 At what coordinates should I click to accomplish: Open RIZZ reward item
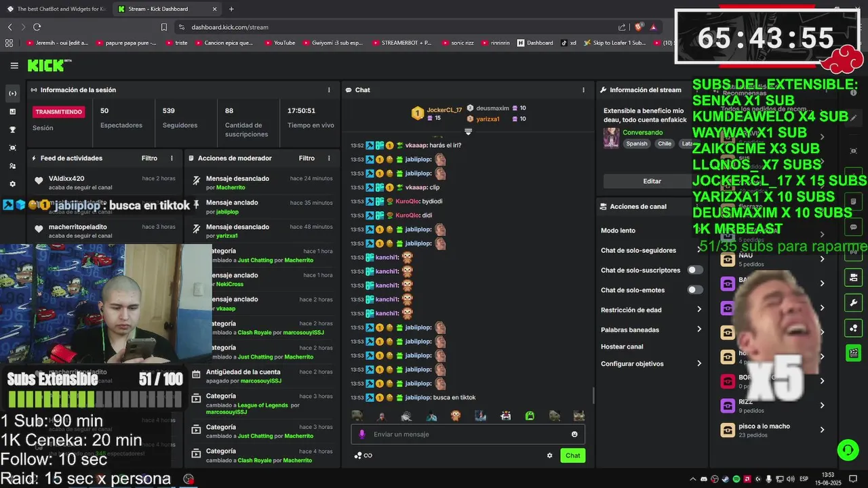pos(772,405)
